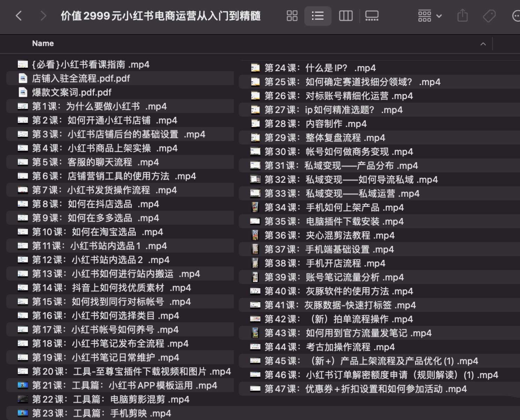Go back with the left chevron arrow
Screen dimensions: 520x420
(19, 15)
